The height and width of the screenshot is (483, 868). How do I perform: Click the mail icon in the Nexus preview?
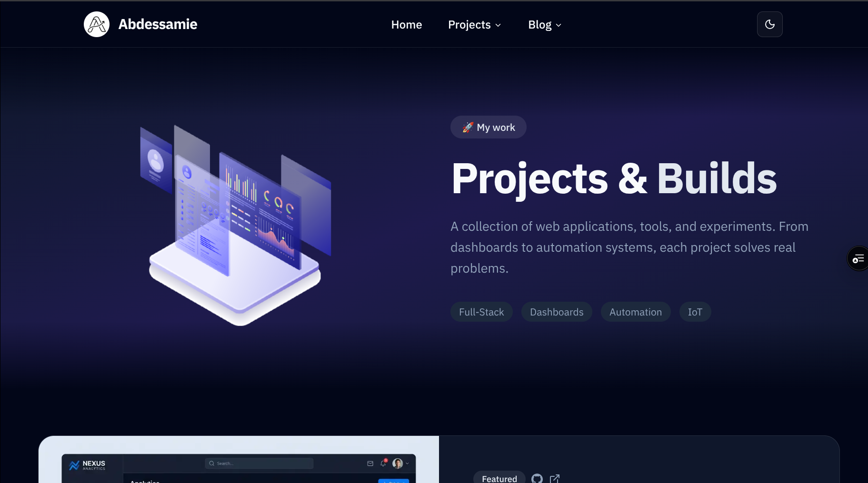coord(370,463)
